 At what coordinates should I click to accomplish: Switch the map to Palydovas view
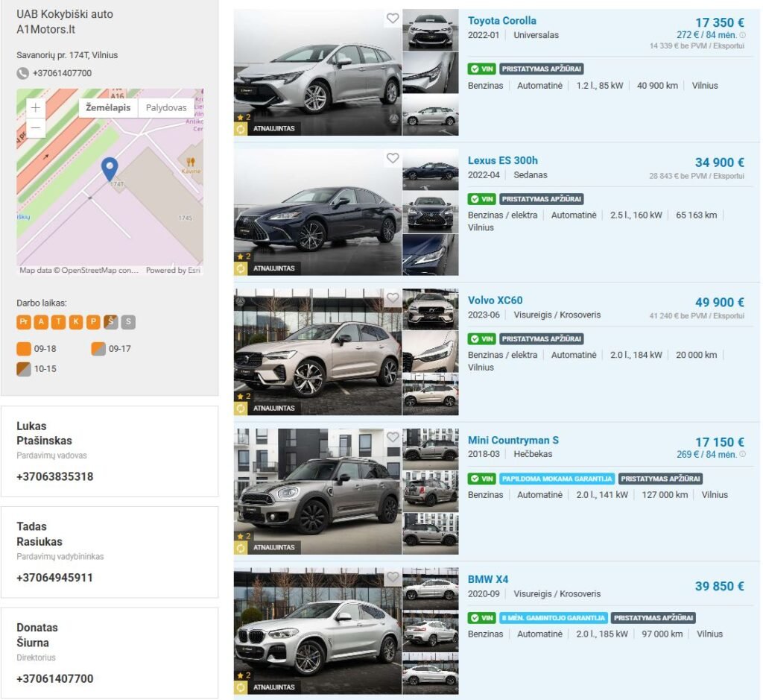[166, 107]
